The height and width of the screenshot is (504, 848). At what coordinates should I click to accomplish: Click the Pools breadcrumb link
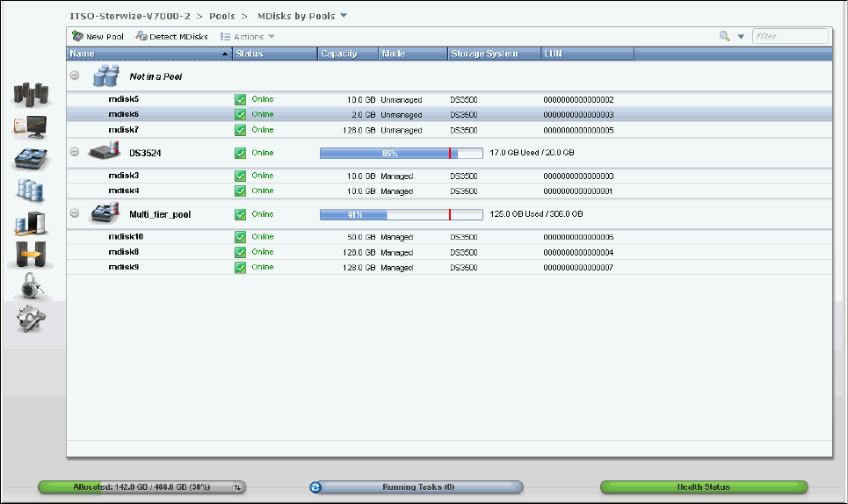click(x=221, y=16)
